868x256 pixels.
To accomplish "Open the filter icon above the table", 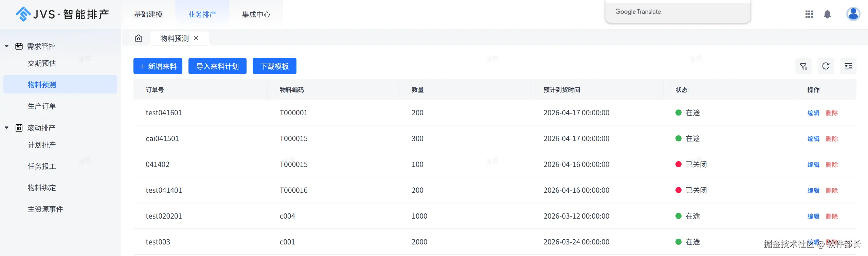I will tap(803, 66).
